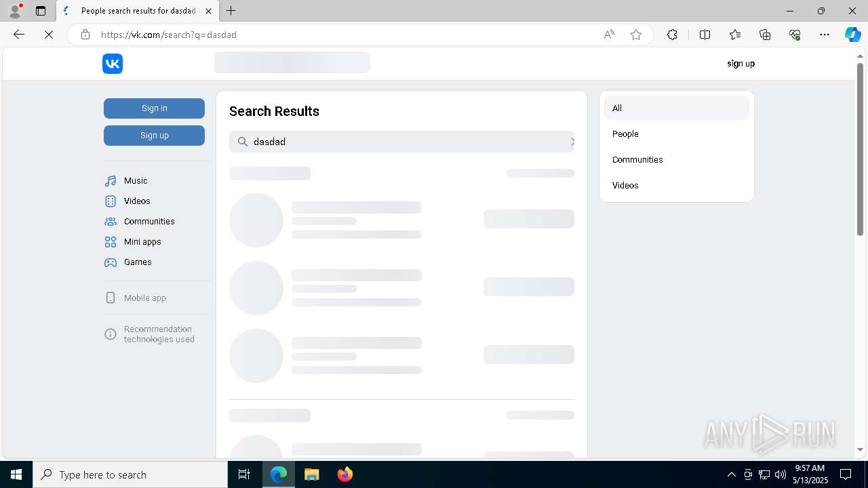This screenshot has height=488, width=868.
Task: Close the People search results tab
Action: (x=208, y=11)
